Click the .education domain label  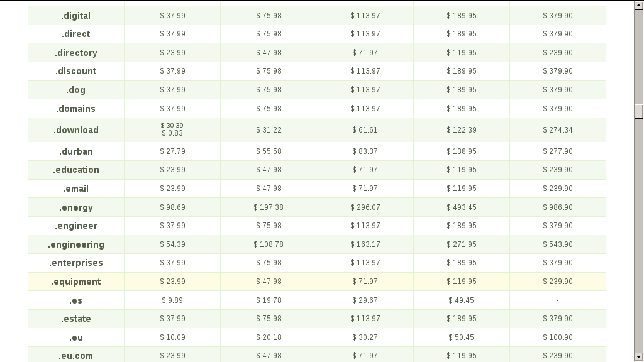click(x=76, y=170)
